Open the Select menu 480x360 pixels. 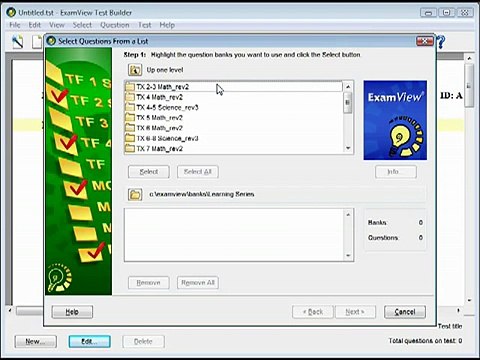click(x=82, y=25)
